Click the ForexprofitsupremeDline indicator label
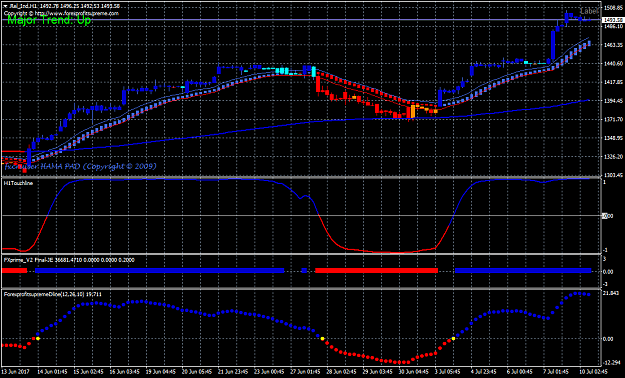Image resolution: width=625 pixels, height=378 pixels. [x=53, y=294]
